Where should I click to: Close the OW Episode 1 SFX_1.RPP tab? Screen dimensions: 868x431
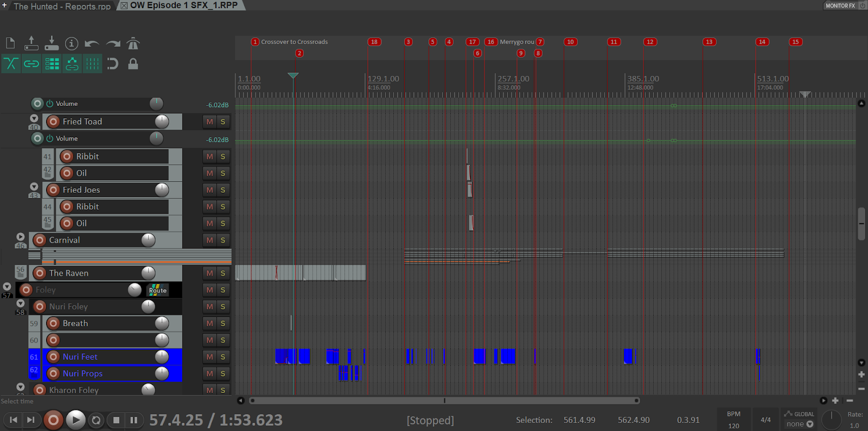124,5
